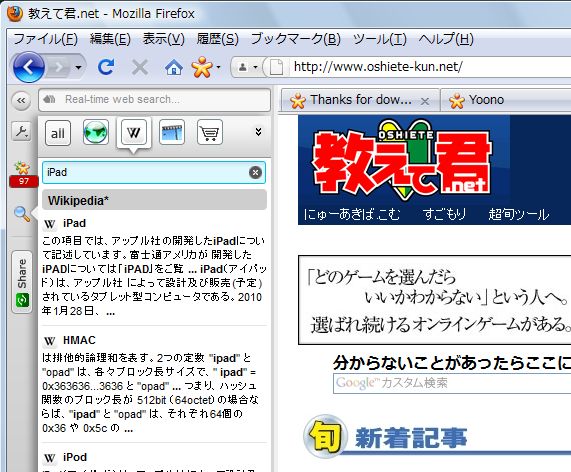This screenshot has height=472, width=571.
Task: Open the home page icon
Action: pyautogui.click(x=174, y=67)
